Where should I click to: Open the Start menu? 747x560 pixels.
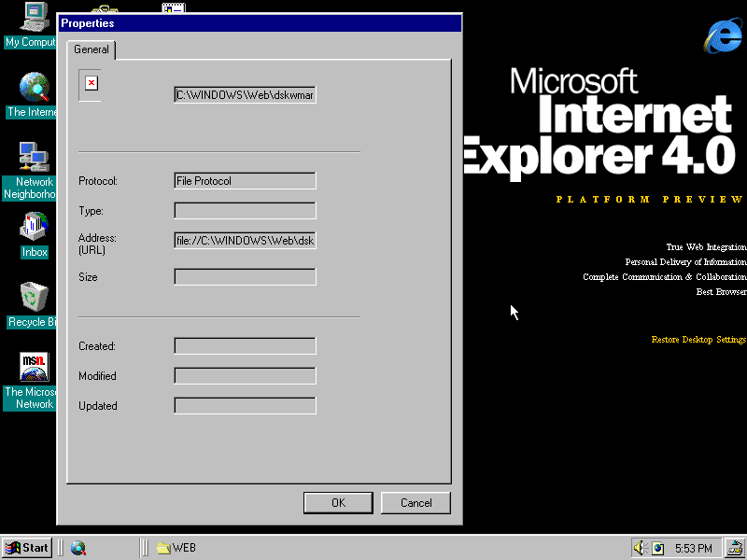coord(28,548)
